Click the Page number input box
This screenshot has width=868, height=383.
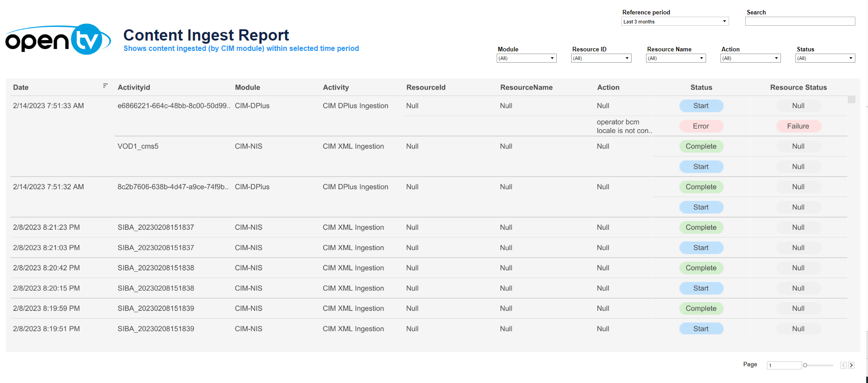(x=784, y=365)
